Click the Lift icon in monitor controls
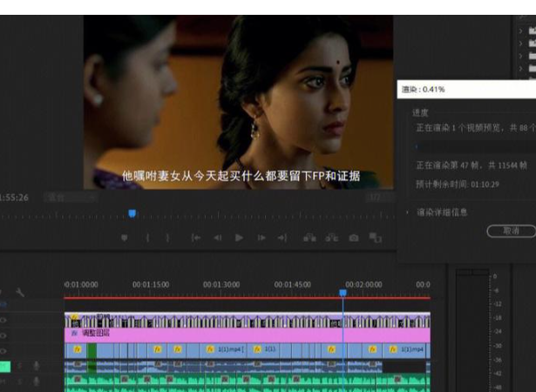Viewport: 536px width, 392px height. point(309,238)
